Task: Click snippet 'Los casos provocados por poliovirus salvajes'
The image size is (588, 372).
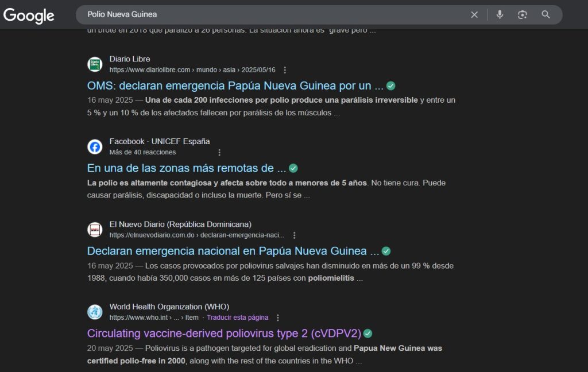Action: 270,272
